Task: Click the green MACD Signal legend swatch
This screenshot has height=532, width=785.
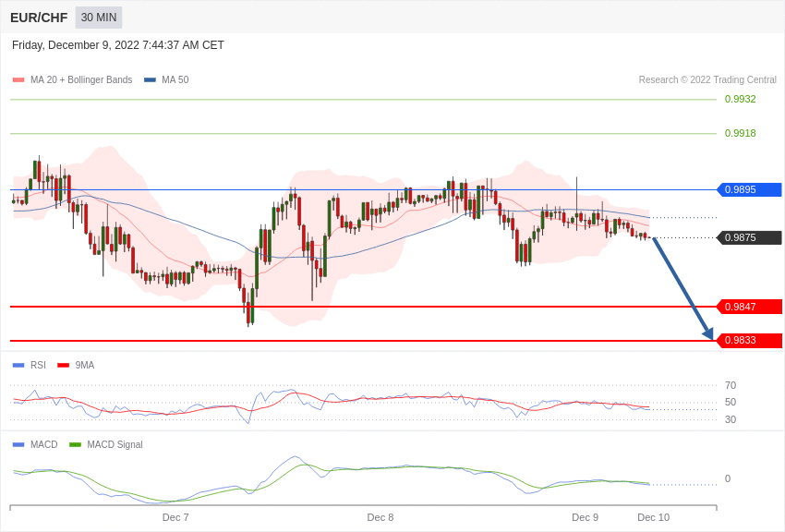Action: pyautogui.click(x=75, y=445)
